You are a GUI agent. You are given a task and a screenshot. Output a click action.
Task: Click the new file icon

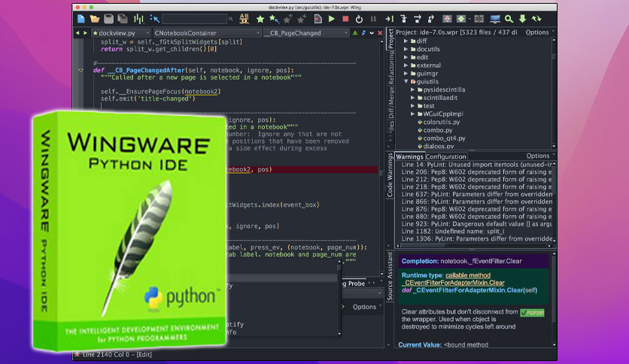(x=81, y=19)
